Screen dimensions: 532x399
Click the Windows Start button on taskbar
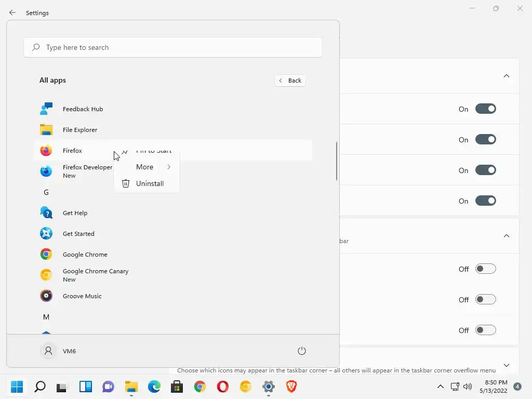tap(17, 387)
